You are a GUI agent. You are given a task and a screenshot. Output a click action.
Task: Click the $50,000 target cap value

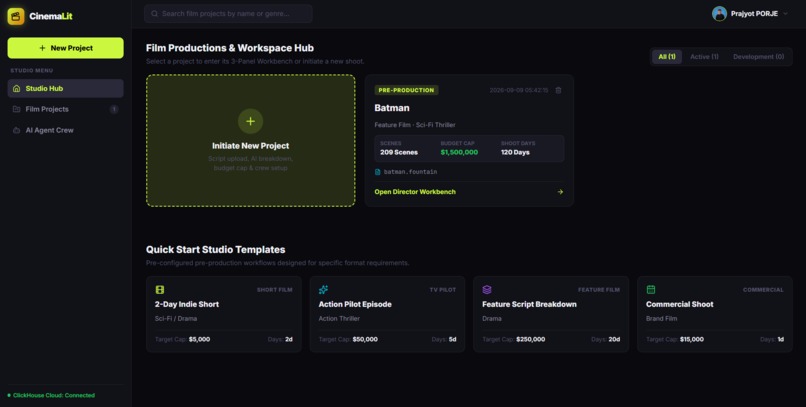click(365, 339)
